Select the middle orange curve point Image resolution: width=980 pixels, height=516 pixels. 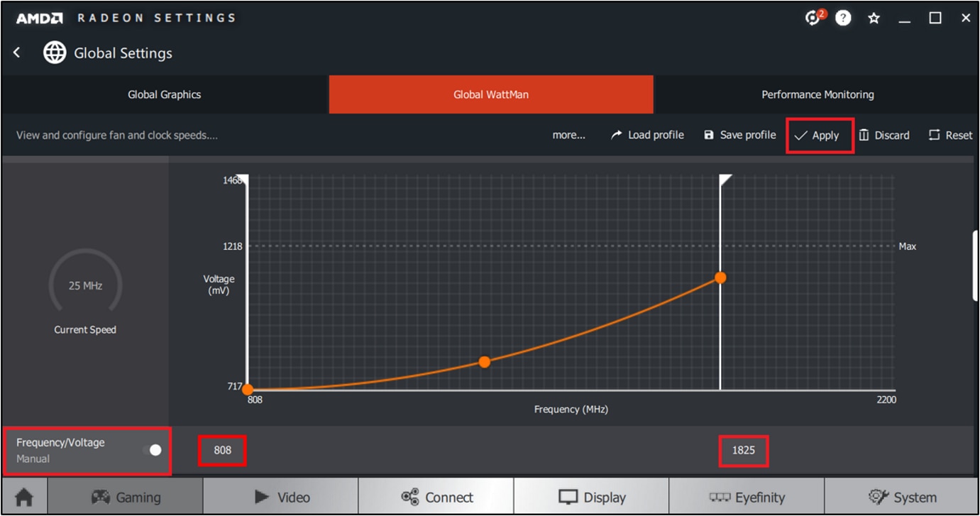(484, 362)
